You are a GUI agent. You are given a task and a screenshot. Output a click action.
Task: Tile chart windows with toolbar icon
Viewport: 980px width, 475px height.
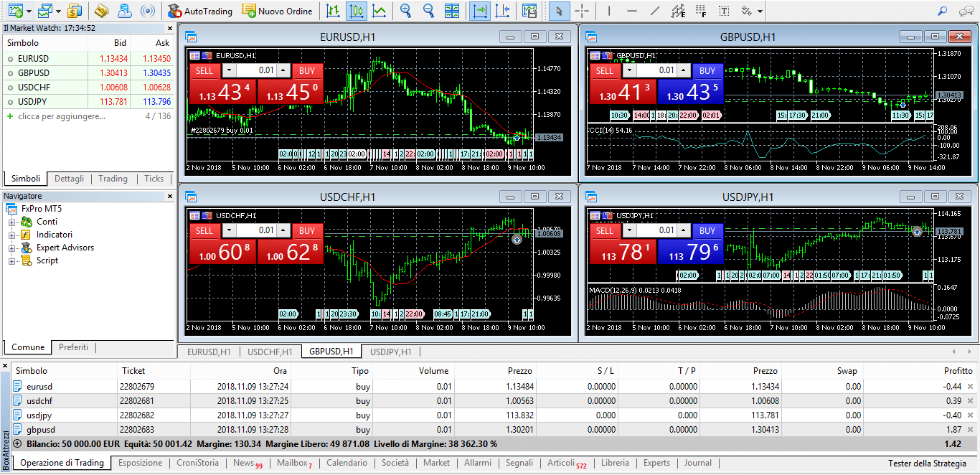click(452, 11)
